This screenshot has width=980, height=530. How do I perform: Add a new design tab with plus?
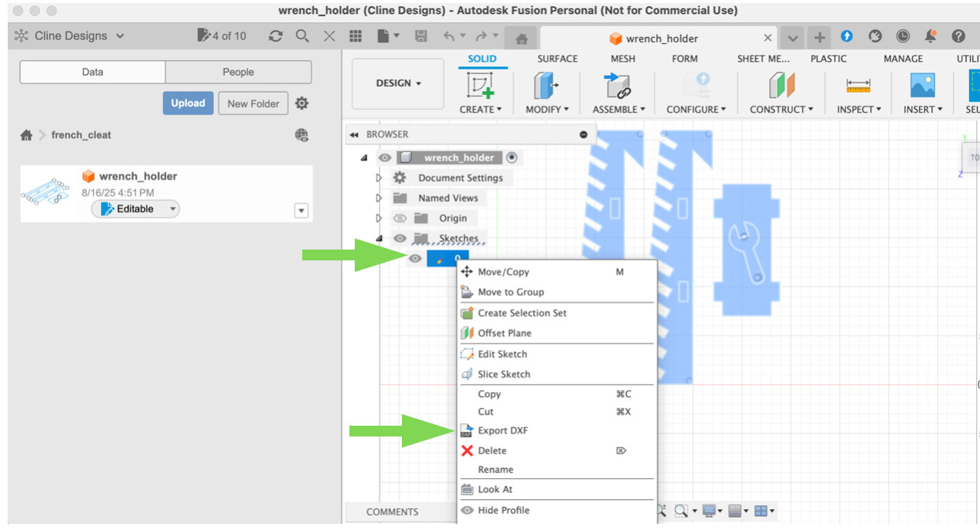[x=820, y=37]
